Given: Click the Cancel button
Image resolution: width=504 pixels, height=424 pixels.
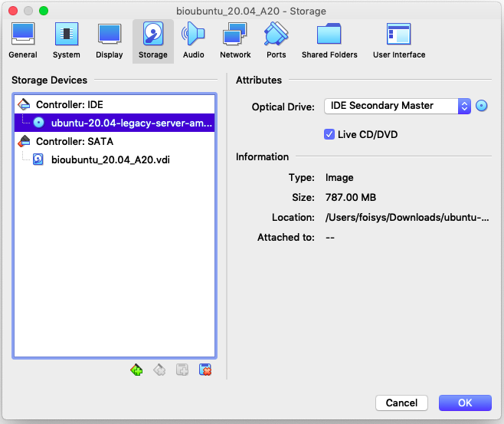Looking at the screenshot, I should coord(401,403).
